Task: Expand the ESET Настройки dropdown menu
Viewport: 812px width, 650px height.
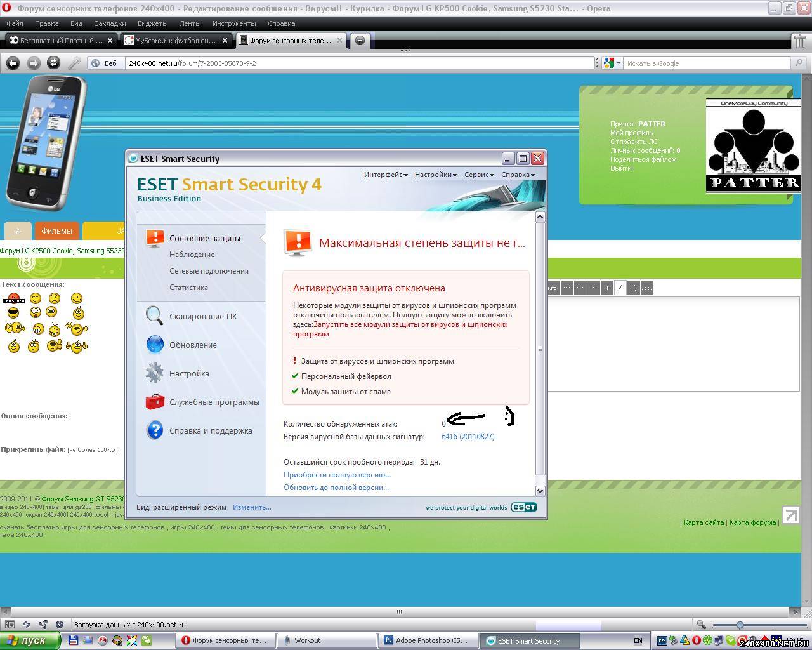Action: (436, 175)
